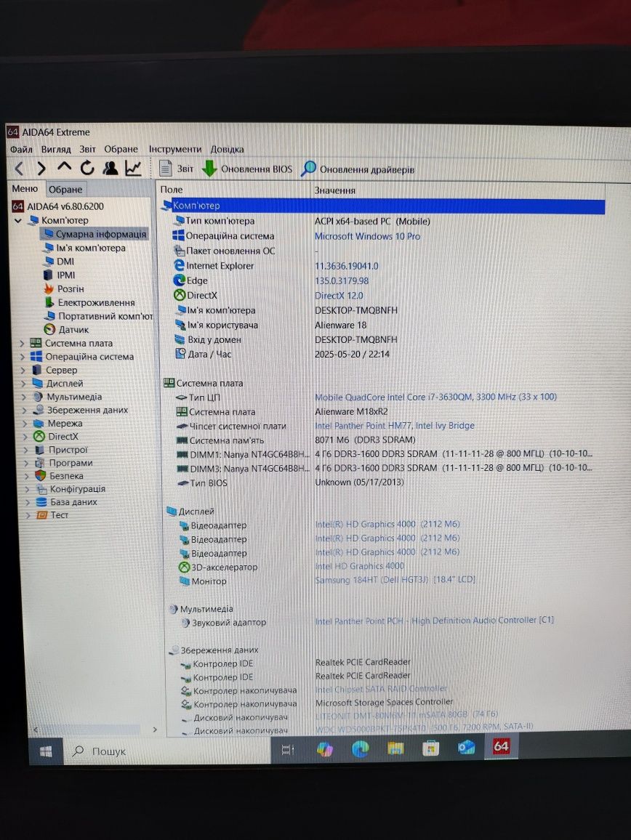This screenshot has width=631, height=840.
Task: Refresh the page with the circular arrow icon
Action: pyautogui.click(x=87, y=168)
